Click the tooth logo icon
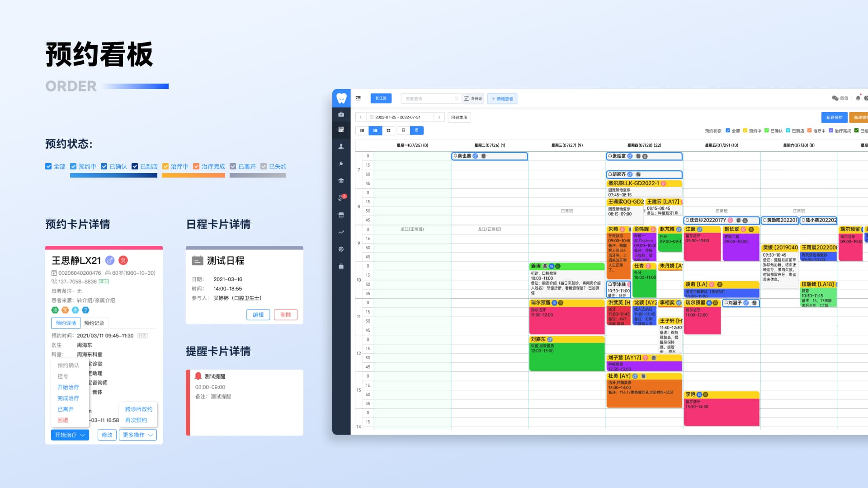 click(341, 98)
